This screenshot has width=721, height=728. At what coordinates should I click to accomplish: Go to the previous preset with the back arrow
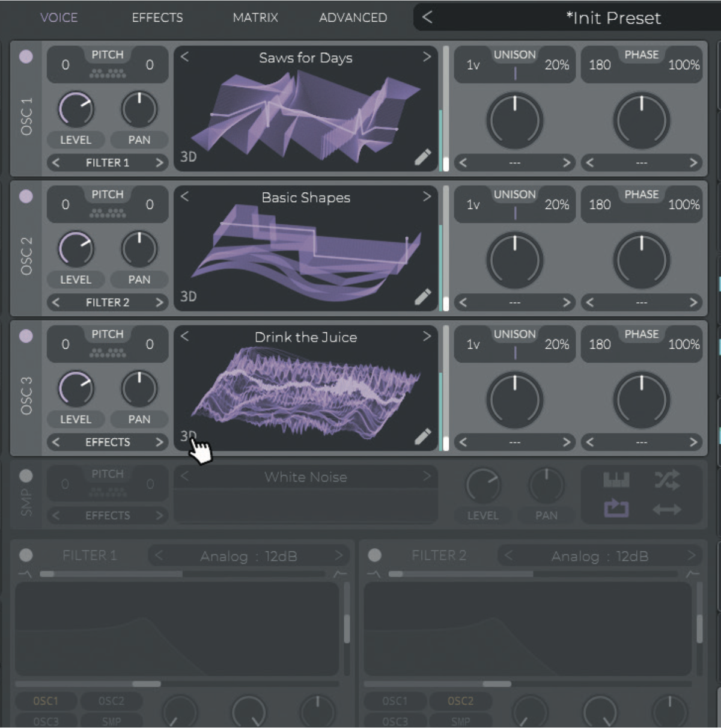[x=428, y=17]
